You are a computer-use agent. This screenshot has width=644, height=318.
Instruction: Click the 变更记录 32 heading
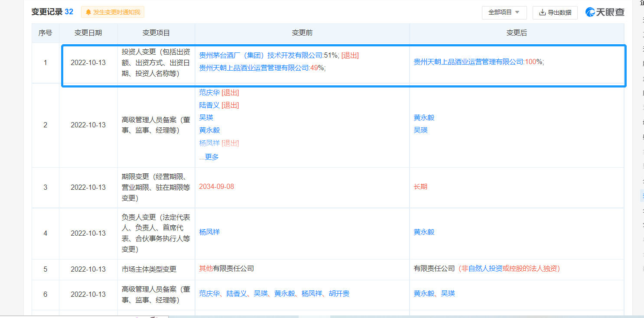point(52,12)
